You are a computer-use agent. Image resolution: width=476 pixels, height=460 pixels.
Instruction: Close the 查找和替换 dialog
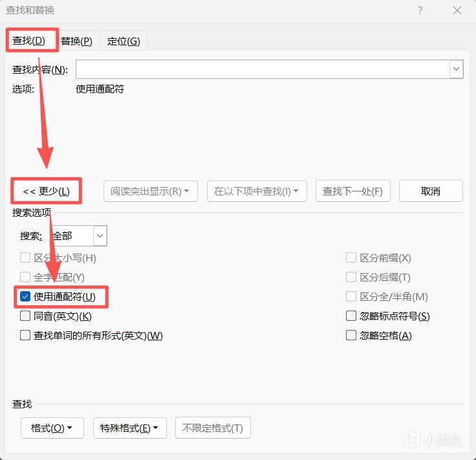pyautogui.click(x=457, y=10)
